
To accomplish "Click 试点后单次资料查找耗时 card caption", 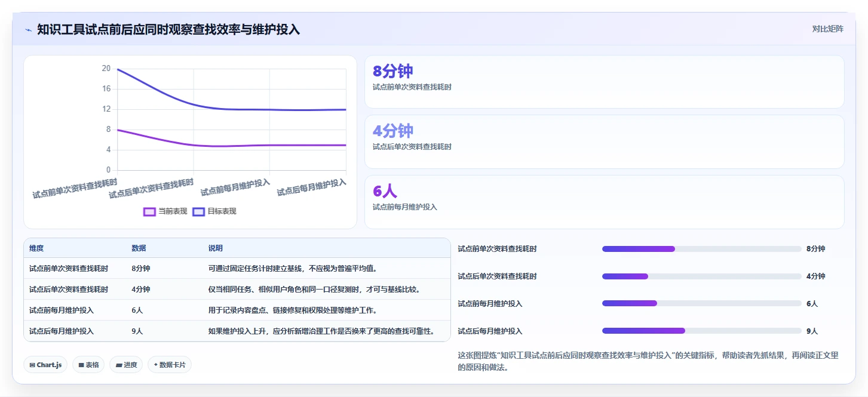I will click(412, 147).
